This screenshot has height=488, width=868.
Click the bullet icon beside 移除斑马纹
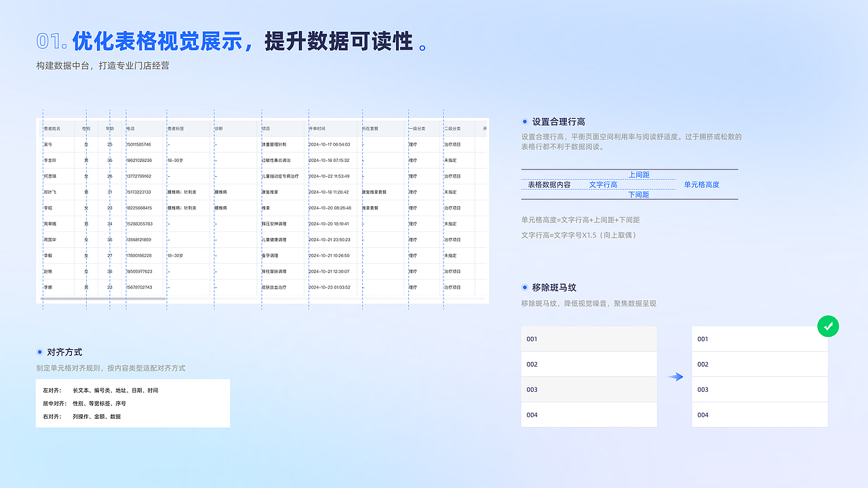tap(525, 287)
